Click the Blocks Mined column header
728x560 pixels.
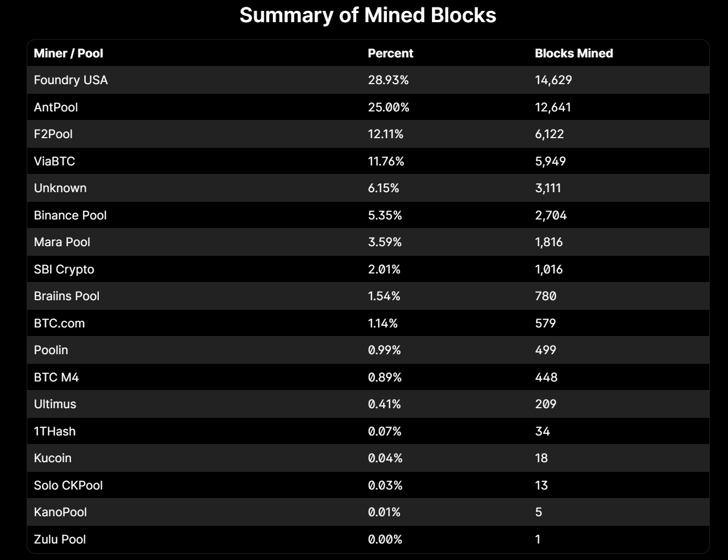click(x=573, y=53)
